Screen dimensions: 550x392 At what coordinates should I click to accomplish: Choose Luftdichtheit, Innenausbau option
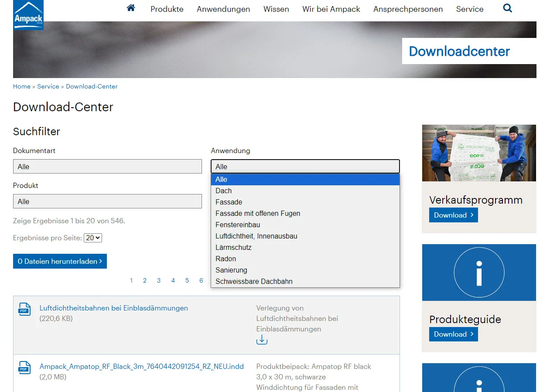[305, 236]
